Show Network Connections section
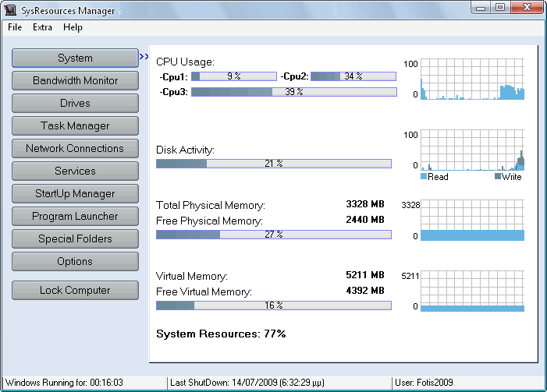Screen dimensions: 547x392 point(75,148)
